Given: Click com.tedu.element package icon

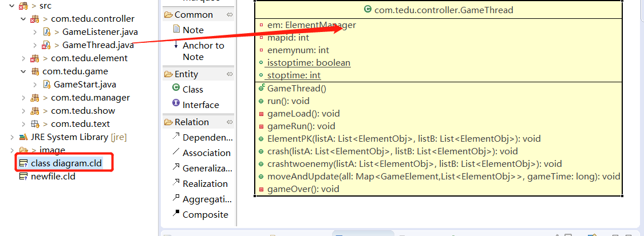Looking at the screenshot, I should tap(35, 59).
